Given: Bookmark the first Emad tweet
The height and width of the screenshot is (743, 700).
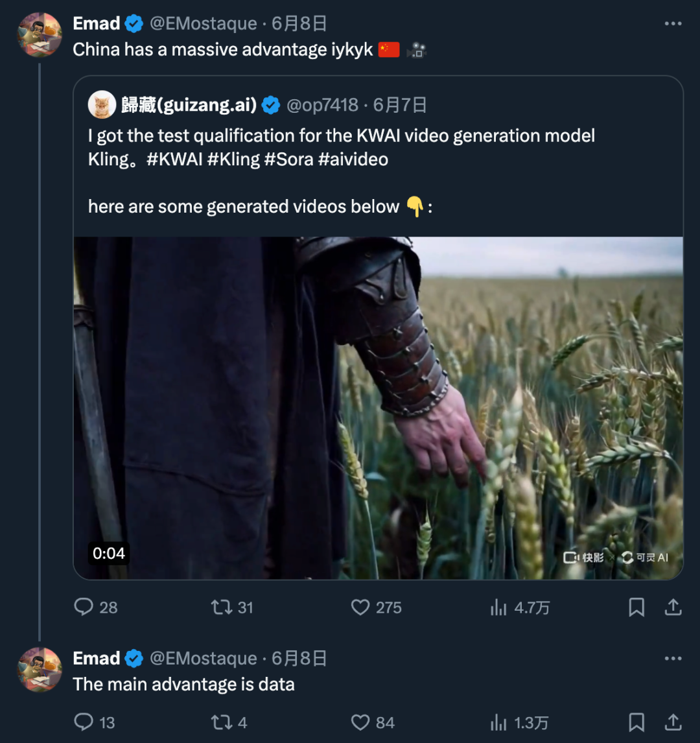Looking at the screenshot, I should tap(636, 607).
